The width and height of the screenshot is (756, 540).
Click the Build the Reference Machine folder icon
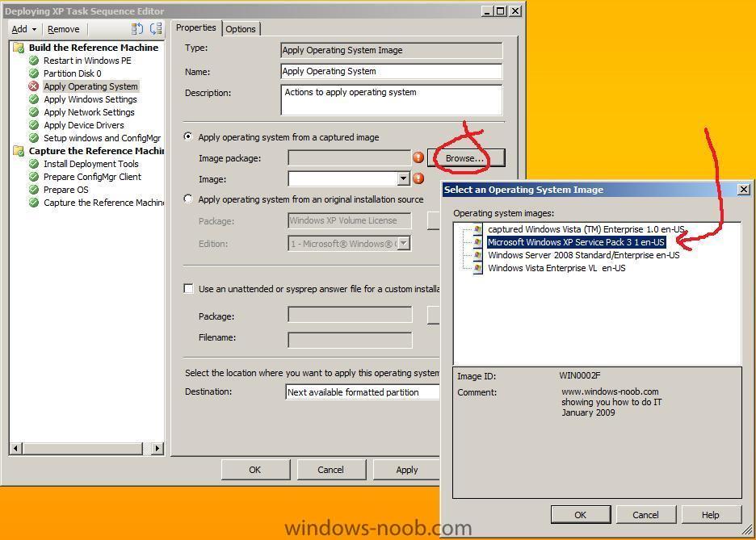coord(19,47)
